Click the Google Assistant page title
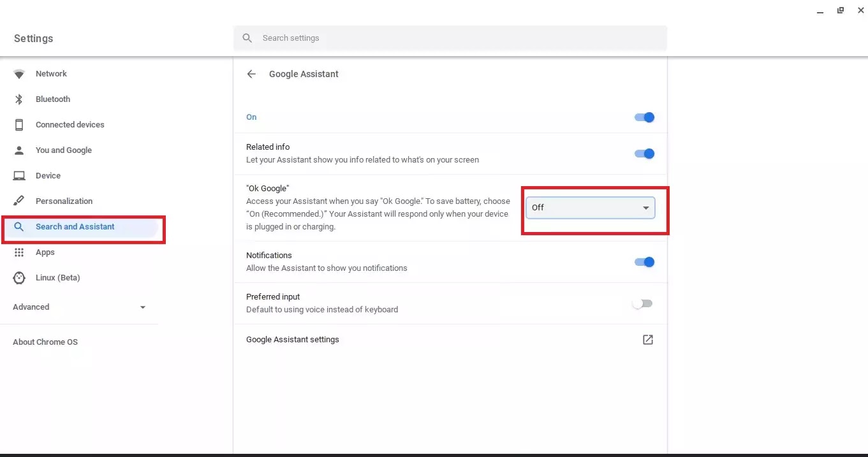868x457 pixels. coord(304,74)
